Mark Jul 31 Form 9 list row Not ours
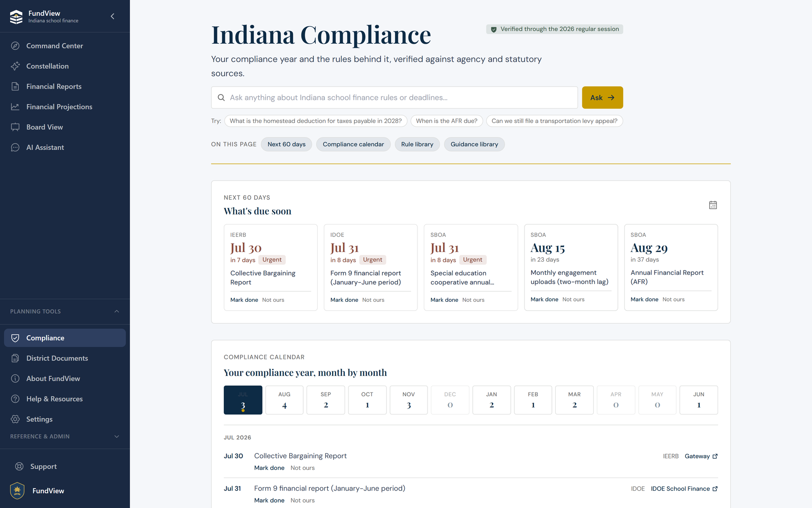 (302, 500)
